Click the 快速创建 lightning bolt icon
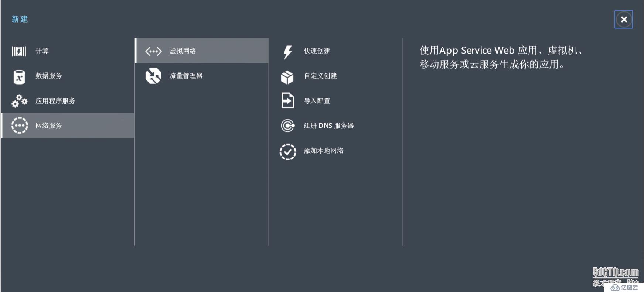This screenshot has height=292, width=644. (288, 52)
